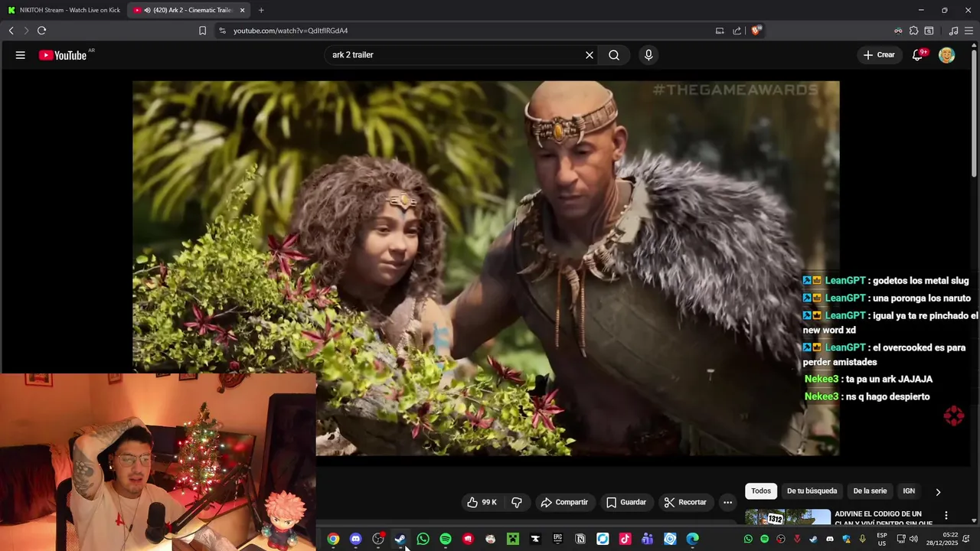Click the Ark 2 video player

pos(486,268)
